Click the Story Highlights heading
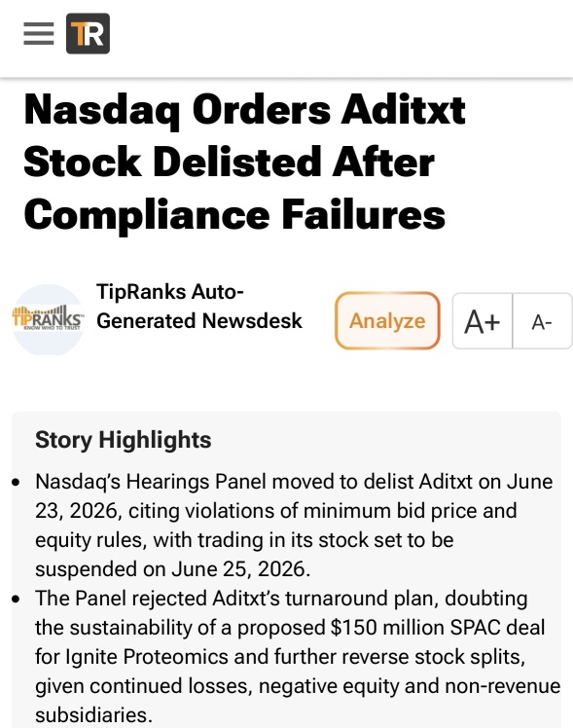The image size is (573, 728). [123, 440]
